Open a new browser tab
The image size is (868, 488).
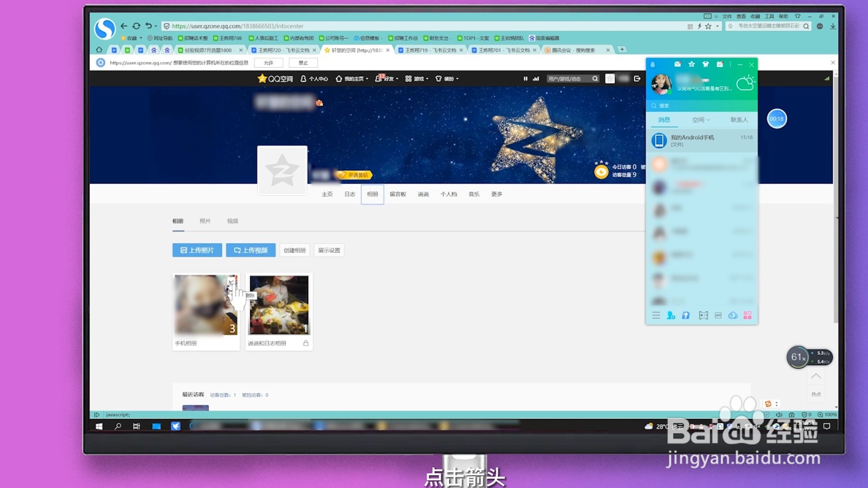click(622, 49)
